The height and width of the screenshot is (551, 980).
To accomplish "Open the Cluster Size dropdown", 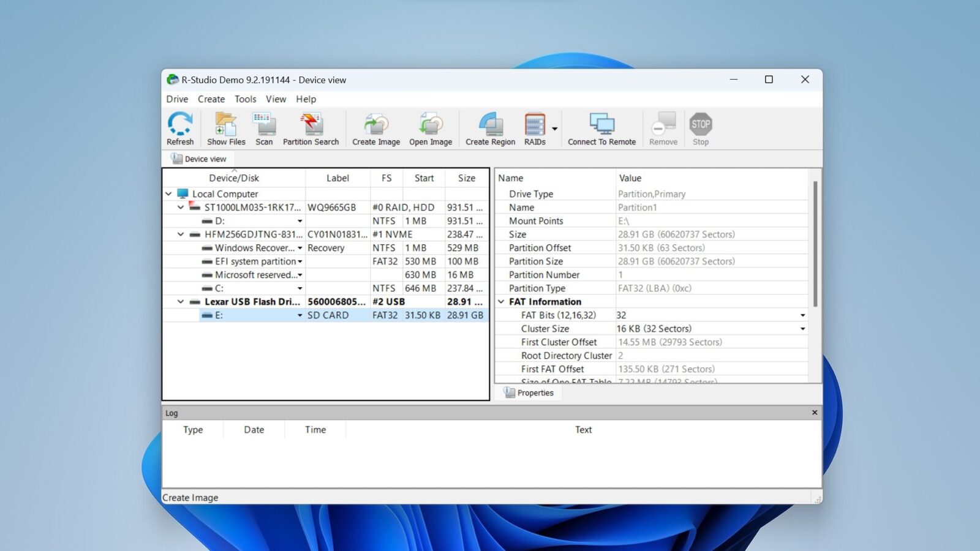I will pos(802,329).
